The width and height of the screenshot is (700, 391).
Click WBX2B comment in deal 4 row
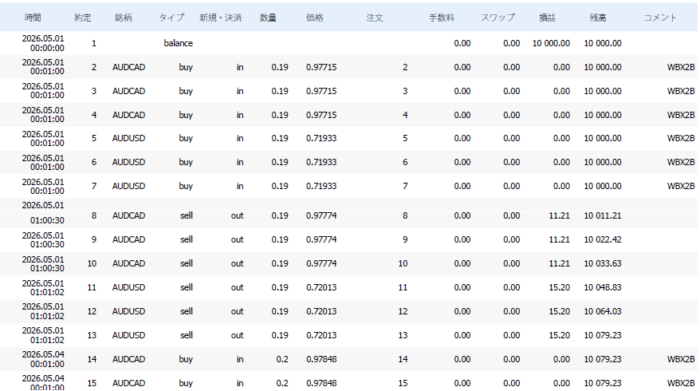[681, 115]
